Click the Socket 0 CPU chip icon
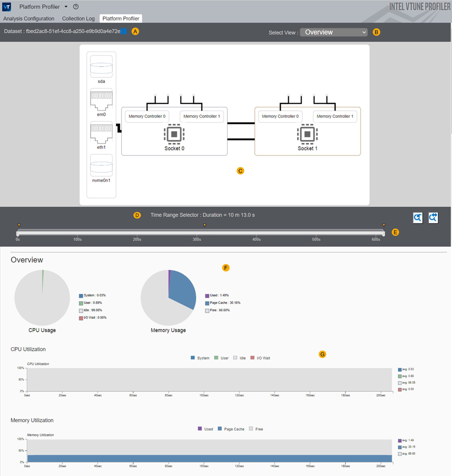This screenshot has width=452, height=476. tap(174, 134)
